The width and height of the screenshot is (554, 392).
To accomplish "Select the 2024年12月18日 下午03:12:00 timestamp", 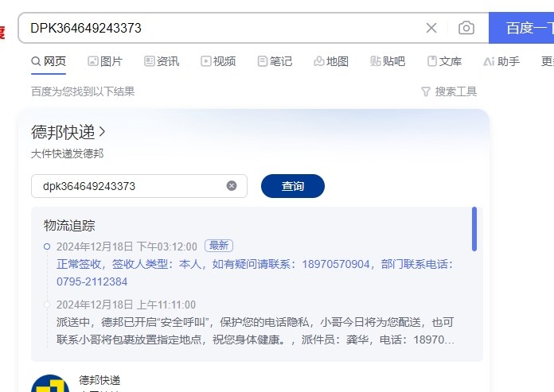I will (x=127, y=246).
